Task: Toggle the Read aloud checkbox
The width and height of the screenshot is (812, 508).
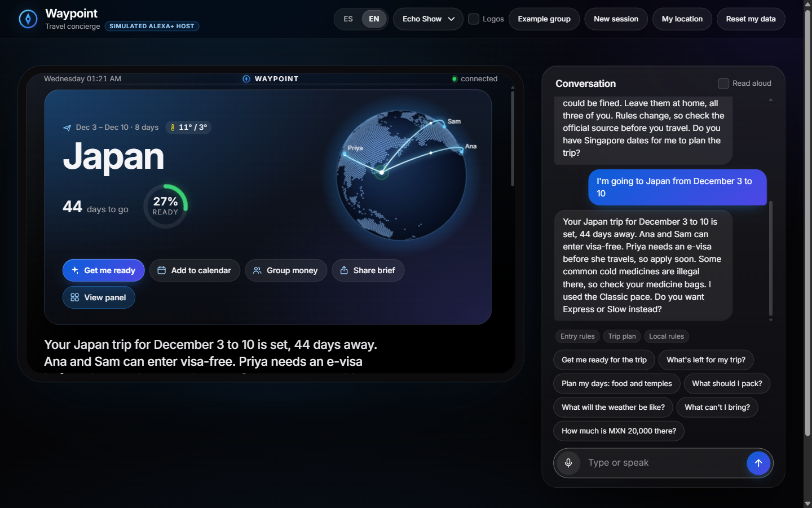Action: pyautogui.click(x=723, y=84)
